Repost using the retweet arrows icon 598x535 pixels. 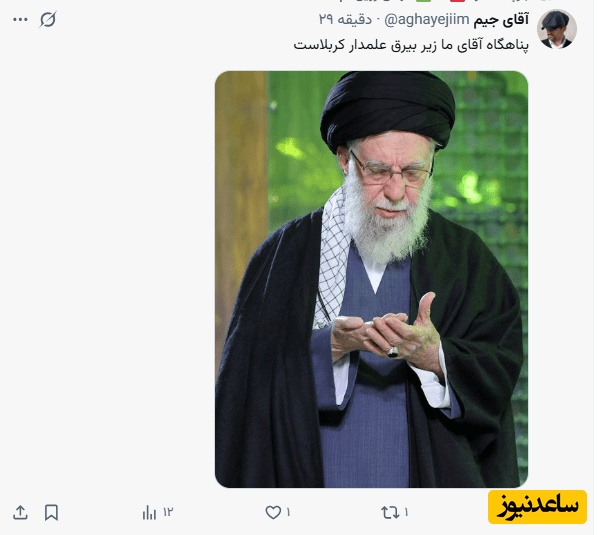(390, 513)
